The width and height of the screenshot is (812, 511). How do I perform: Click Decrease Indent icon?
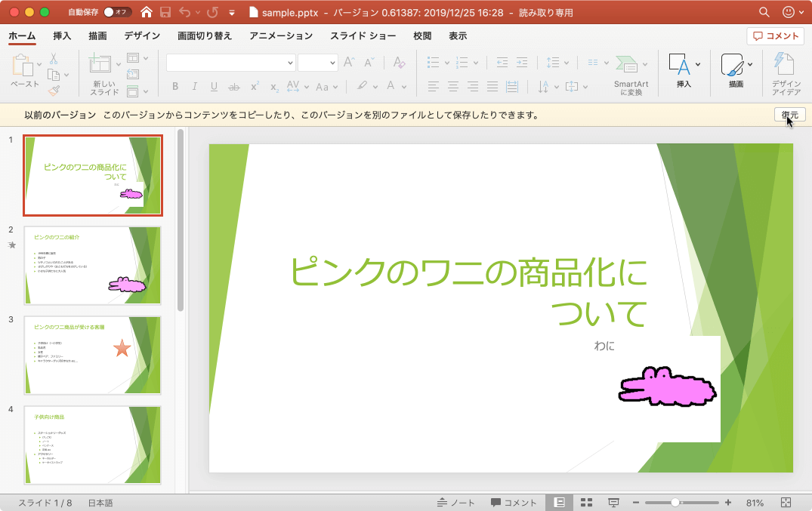pos(502,63)
